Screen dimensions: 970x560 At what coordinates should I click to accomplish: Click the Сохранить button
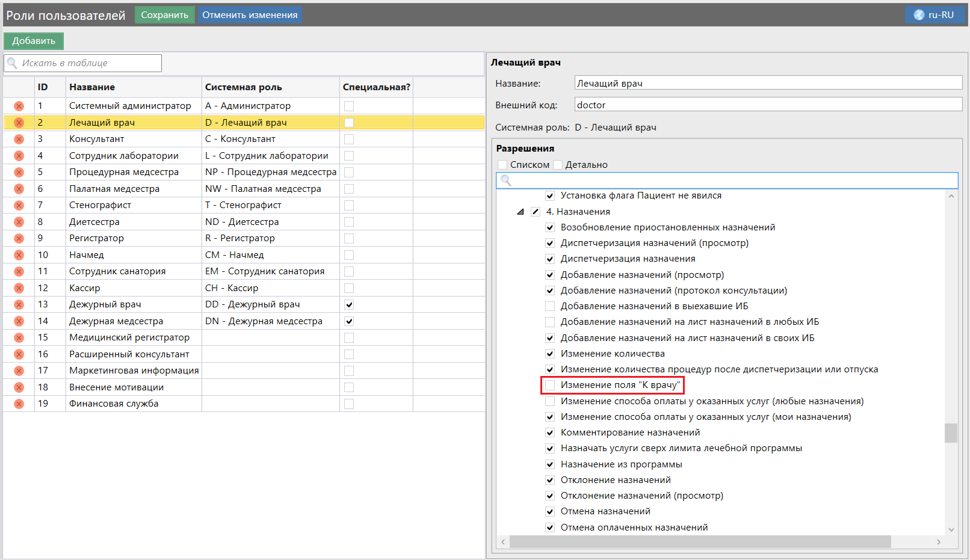[x=164, y=15]
